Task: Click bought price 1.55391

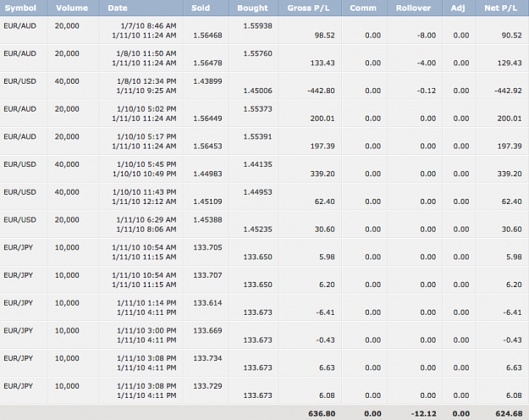Action: pyautogui.click(x=258, y=136)
